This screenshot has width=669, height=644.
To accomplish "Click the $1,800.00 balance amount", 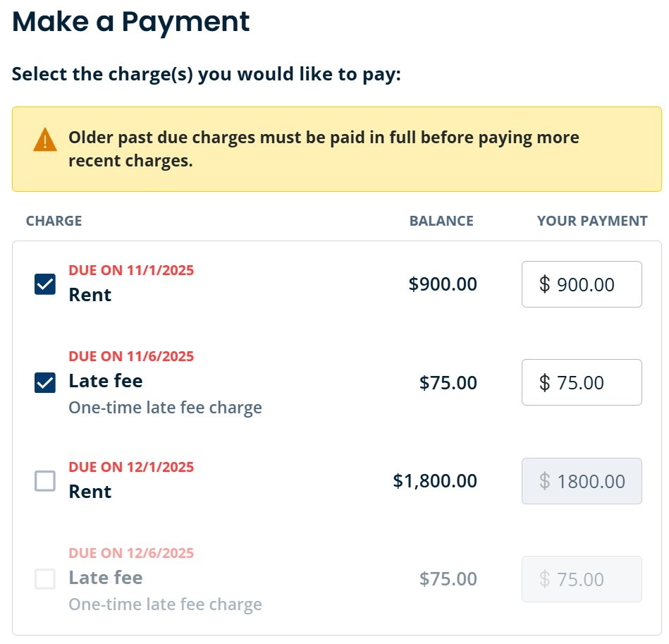I will click(435, 481).
